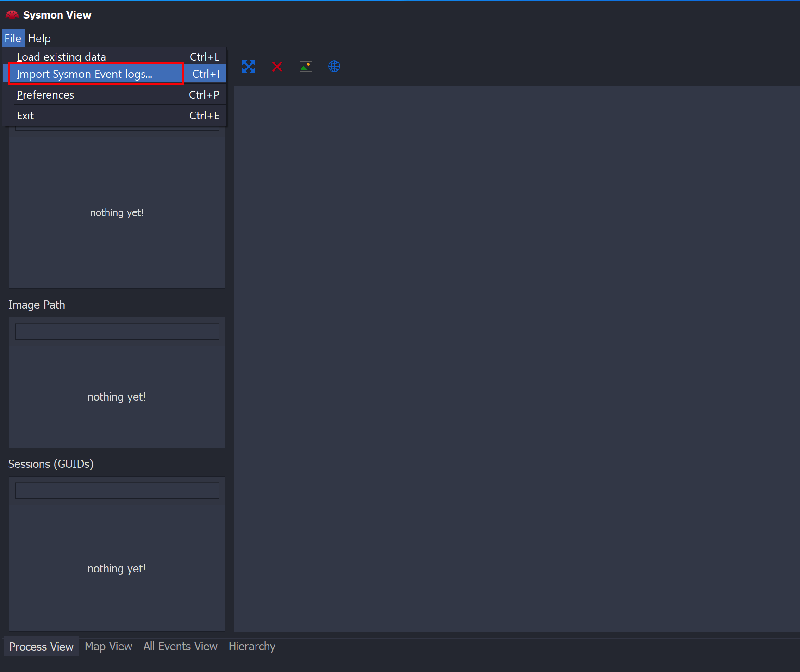Click the red X clear icon
This screenshot has width=800, height=672.
(x=277, y=67)
